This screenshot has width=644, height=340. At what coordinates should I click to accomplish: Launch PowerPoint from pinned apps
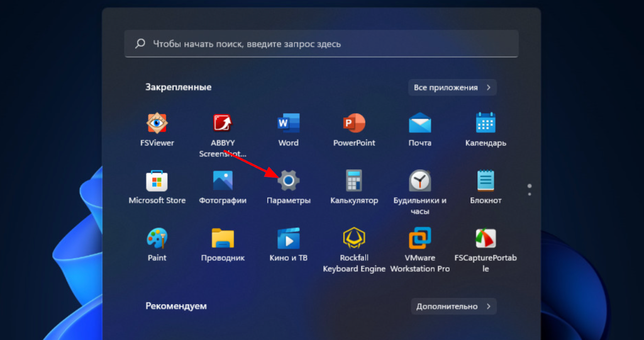click(x=354, y=123)
